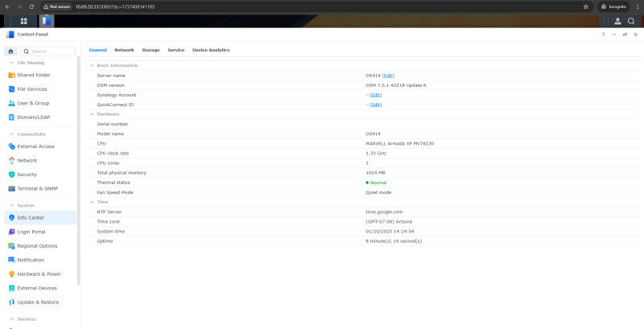644x329 pixels.
Task: Collapse the System sidebar section
Action: 11,205
